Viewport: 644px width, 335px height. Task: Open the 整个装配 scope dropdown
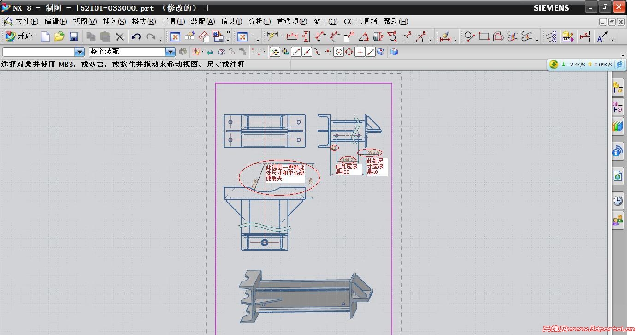(x=170, y=52)
